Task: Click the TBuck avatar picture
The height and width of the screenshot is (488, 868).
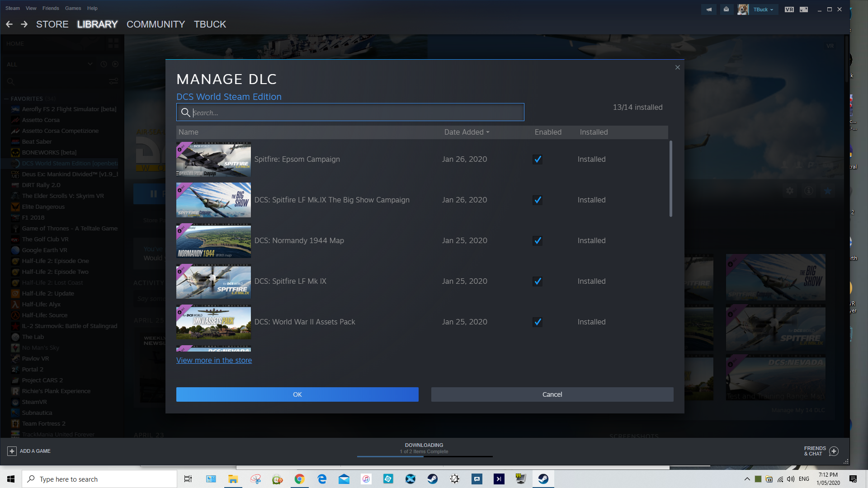Action: pyautogui.click(x=743, y=9)
